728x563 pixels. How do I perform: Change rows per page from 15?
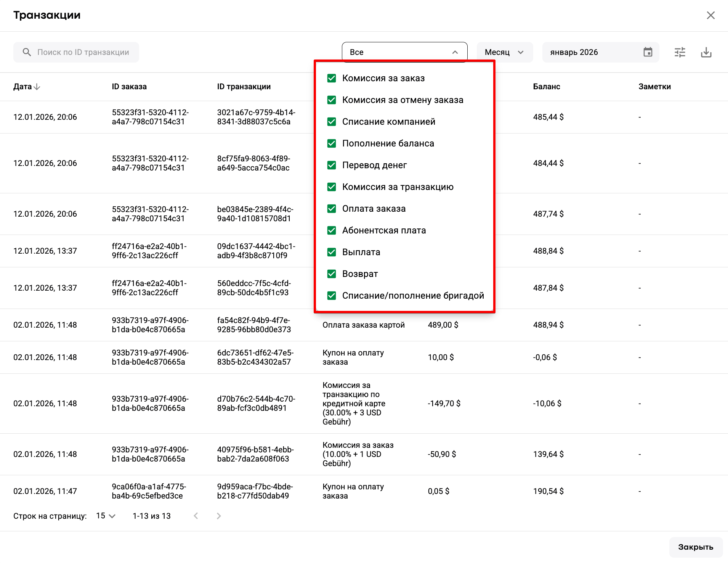pyautogui.click(x=106, y=516)
